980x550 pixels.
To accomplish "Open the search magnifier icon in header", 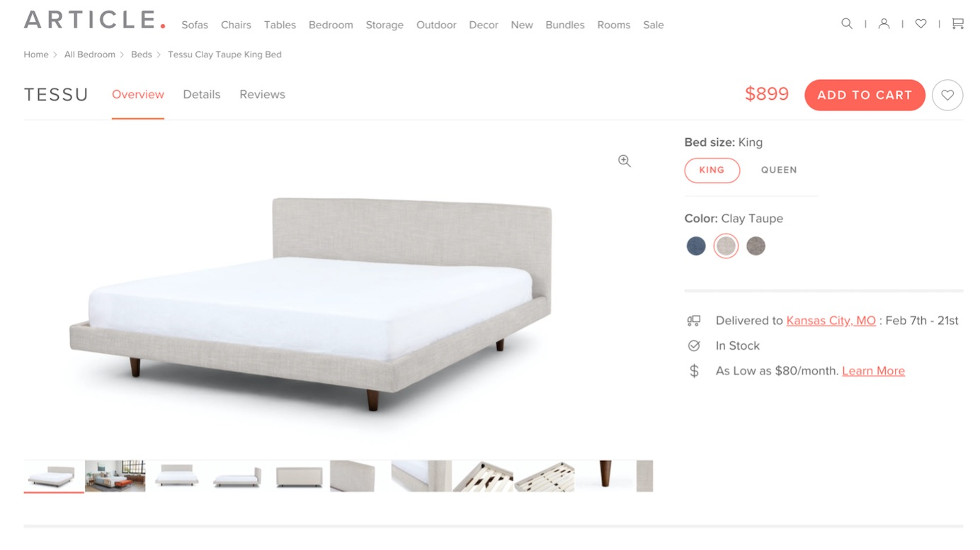I will [x=846, y=23].
